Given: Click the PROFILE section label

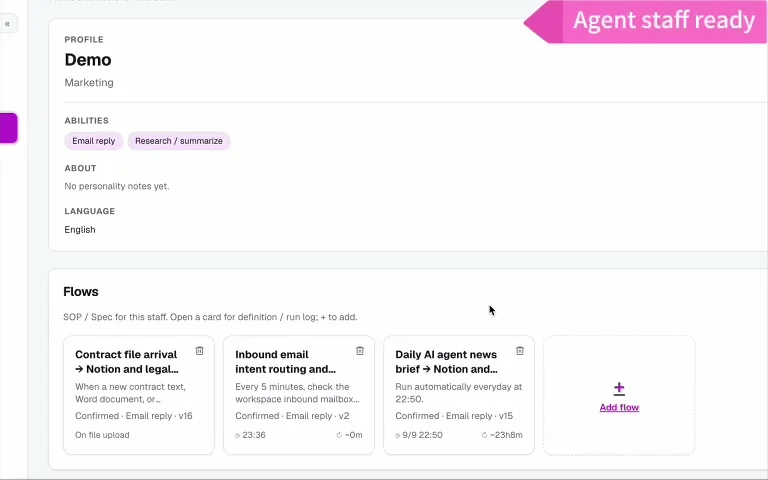Looking at the screenshot, I should [x=84, y=39].
